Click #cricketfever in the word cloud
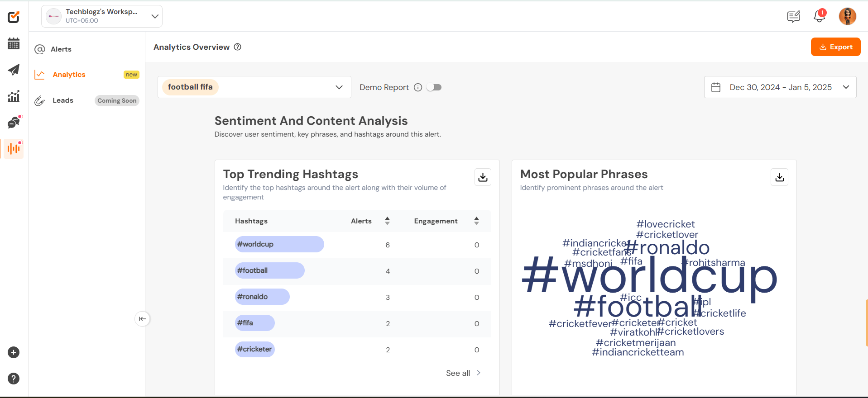This screenshot has height=398, width=868. click(580, 324)
